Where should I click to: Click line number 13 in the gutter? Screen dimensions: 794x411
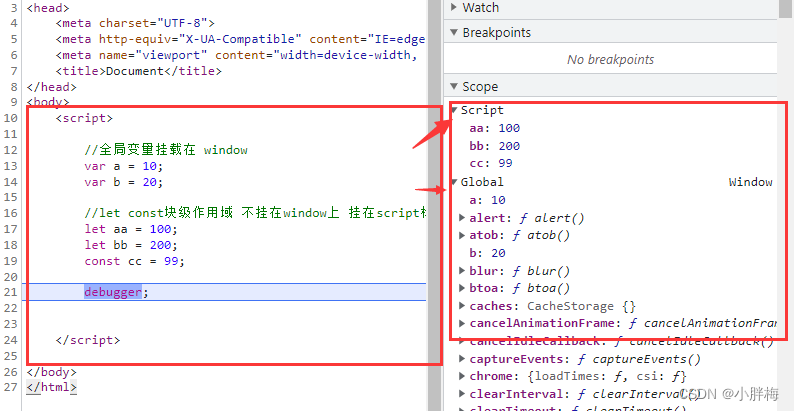pyautogui.click(x=11, y=166)
